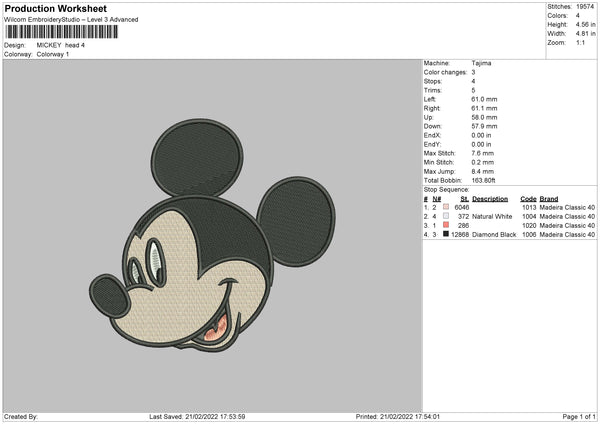This screenshot has width=600, height=424.
Task: Click the design name 'MICKEY head 4'
Action: tap(60, 45)
